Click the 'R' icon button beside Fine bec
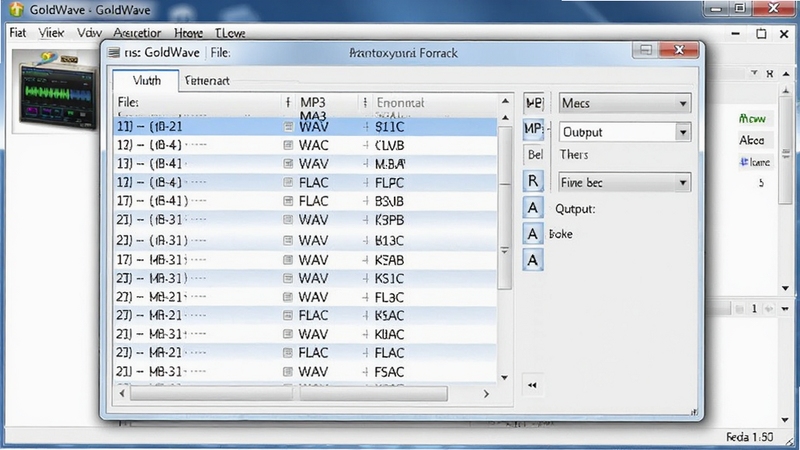 (x=533, y=181)
